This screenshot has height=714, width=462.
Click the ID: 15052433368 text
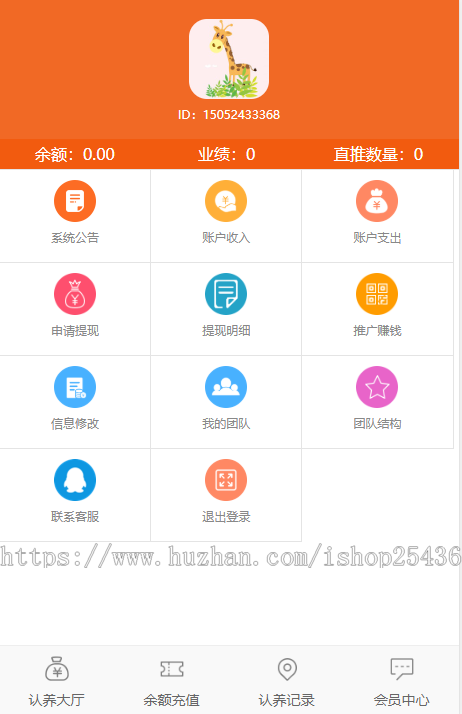point(229,114)
